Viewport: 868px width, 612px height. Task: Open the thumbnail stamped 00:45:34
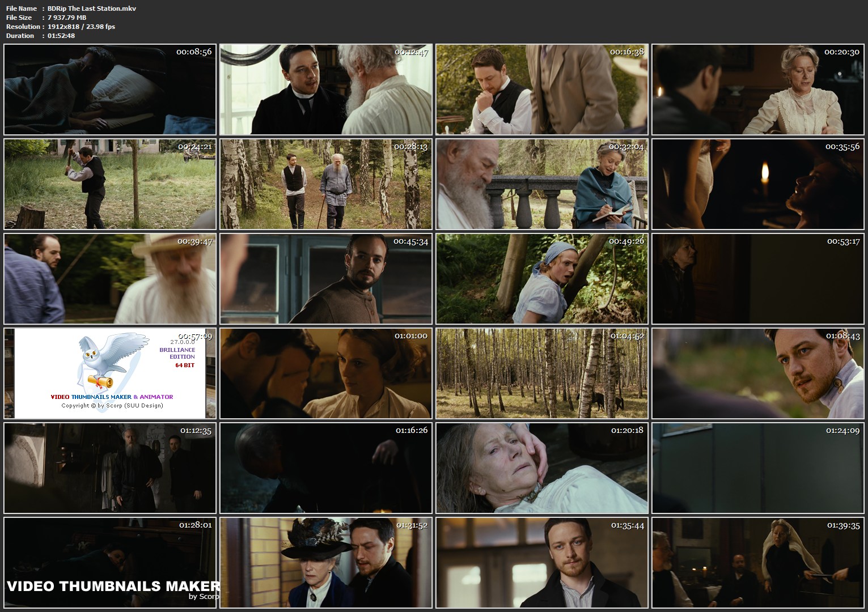point(326,279)
